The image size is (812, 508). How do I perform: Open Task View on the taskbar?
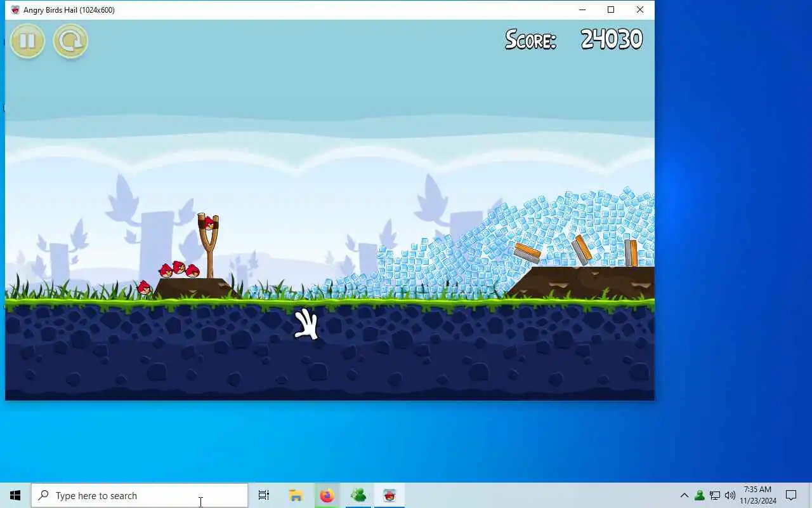[264, 495]
